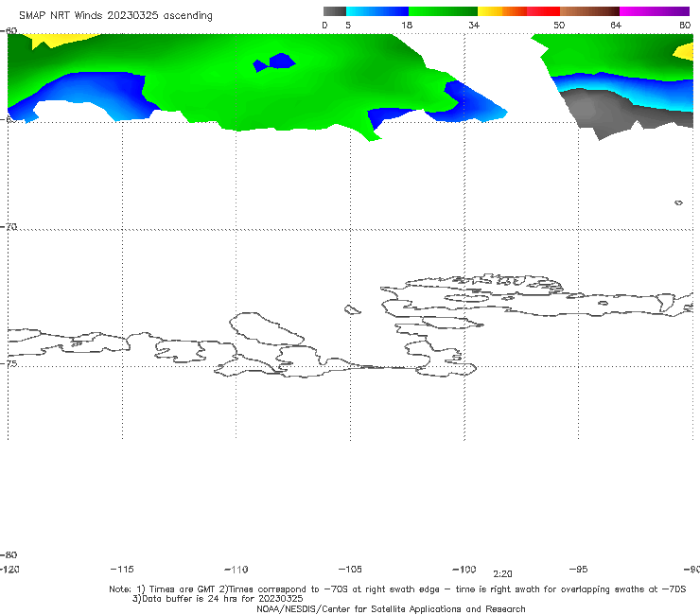Image resolution: width=700 pixels, height=615 pixels.
Task: Click the NOAA/NESDIS credit line
Action: (x=391, y=609)
